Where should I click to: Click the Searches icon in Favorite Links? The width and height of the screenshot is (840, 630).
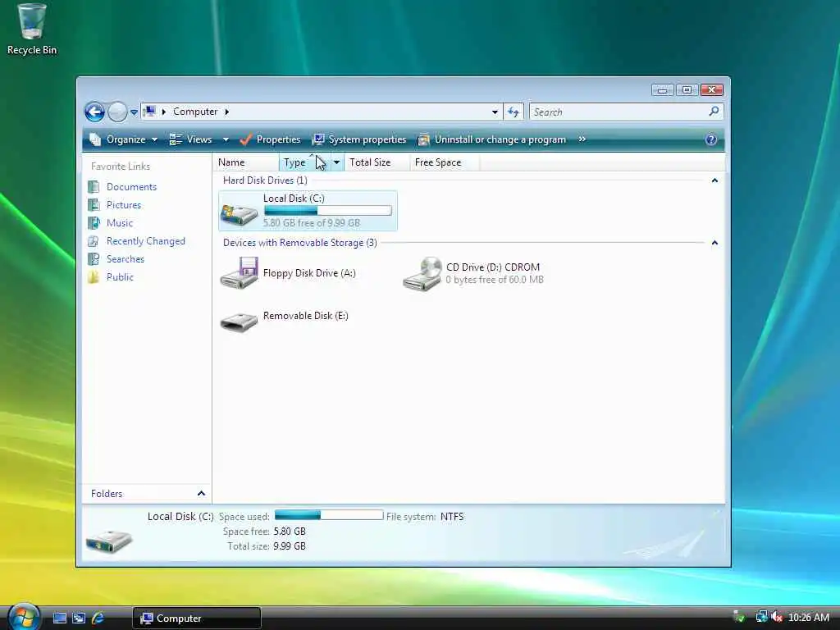coord(94,259)
